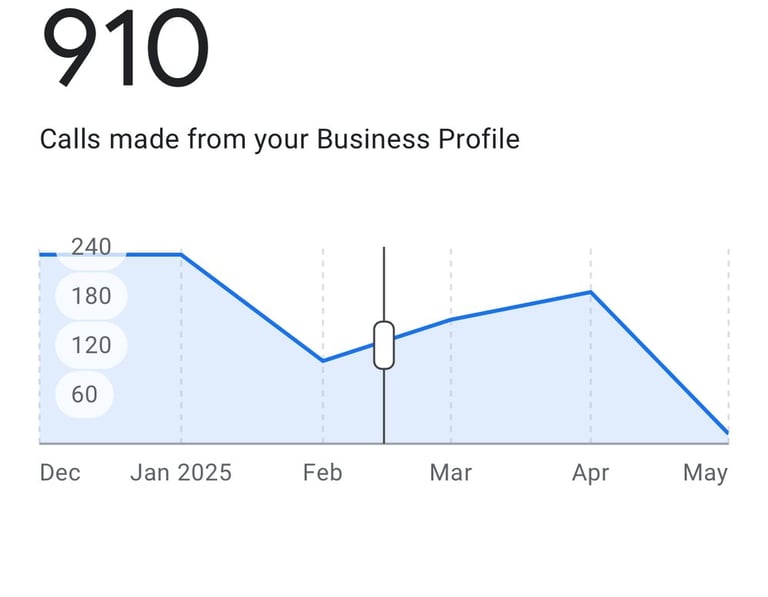The width and height of the screenshot is (768, 597).
Task: Click the 910 total calls number
Action: click(125, 48)
